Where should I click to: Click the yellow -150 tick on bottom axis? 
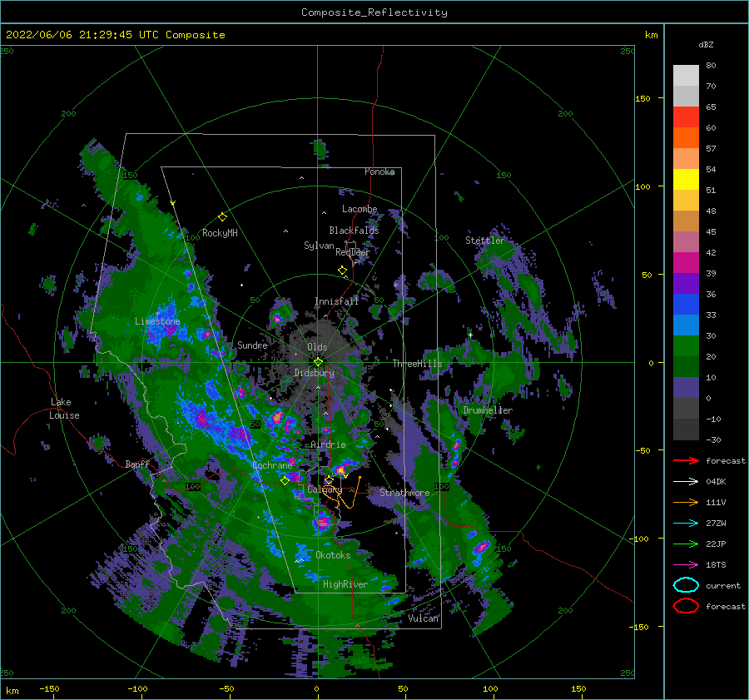49,688
